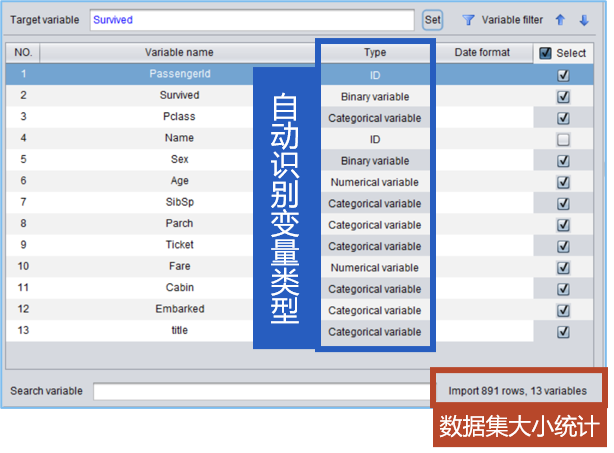The width and height of the screenshot is (614, 453).
Task: Check the Name row checkbox
Action: point(563,139)
